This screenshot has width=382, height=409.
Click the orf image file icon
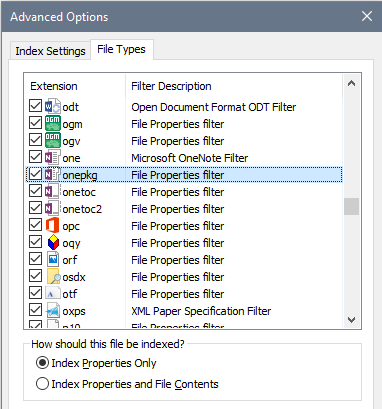click(x=53, y=260)
